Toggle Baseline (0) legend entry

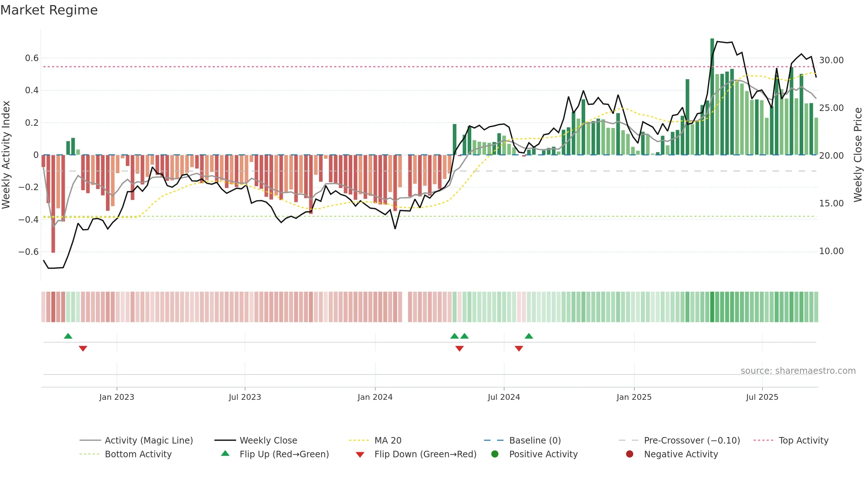522,440
